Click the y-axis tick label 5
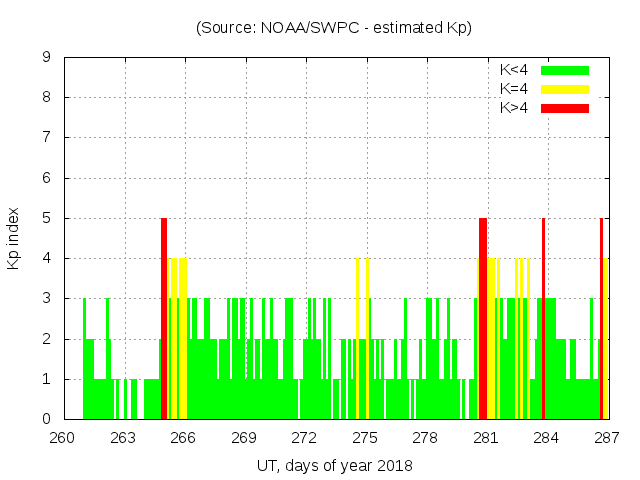This screenshot has height=480, width=640. 46,218
